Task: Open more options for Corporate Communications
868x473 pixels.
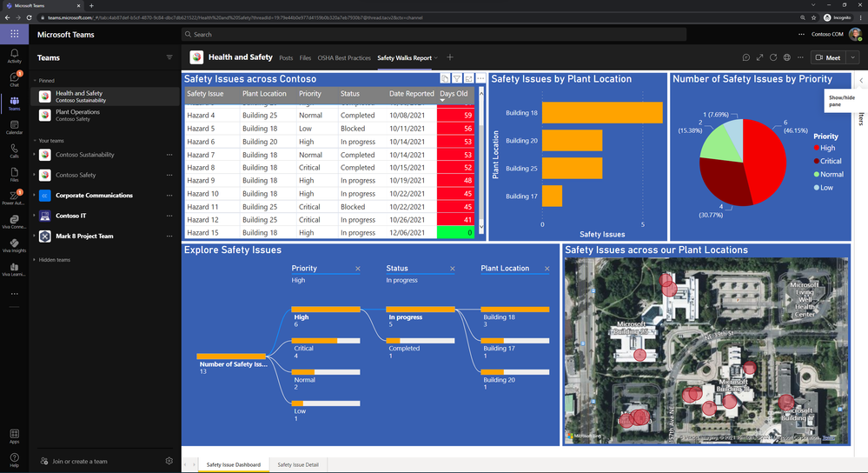Action: pos(169,196)
